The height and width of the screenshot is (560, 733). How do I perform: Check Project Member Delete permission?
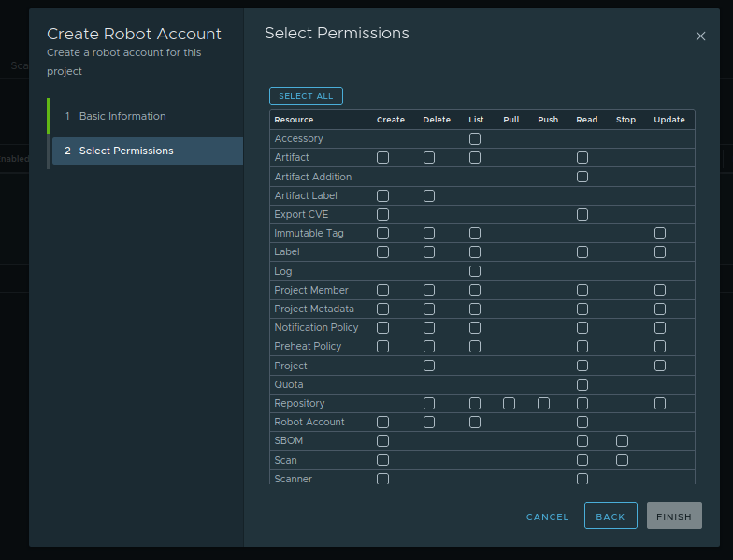pos(429,290)
